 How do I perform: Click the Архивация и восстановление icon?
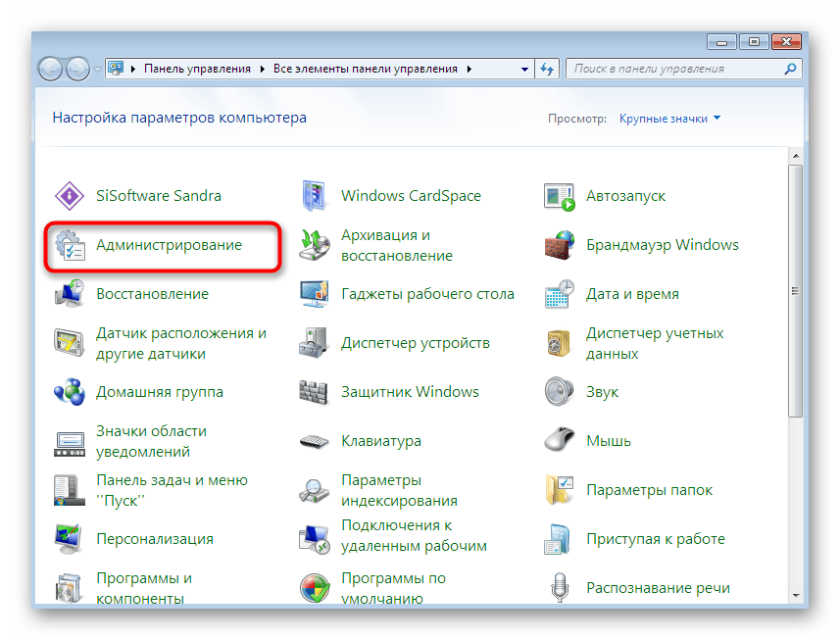click(315, 245)
